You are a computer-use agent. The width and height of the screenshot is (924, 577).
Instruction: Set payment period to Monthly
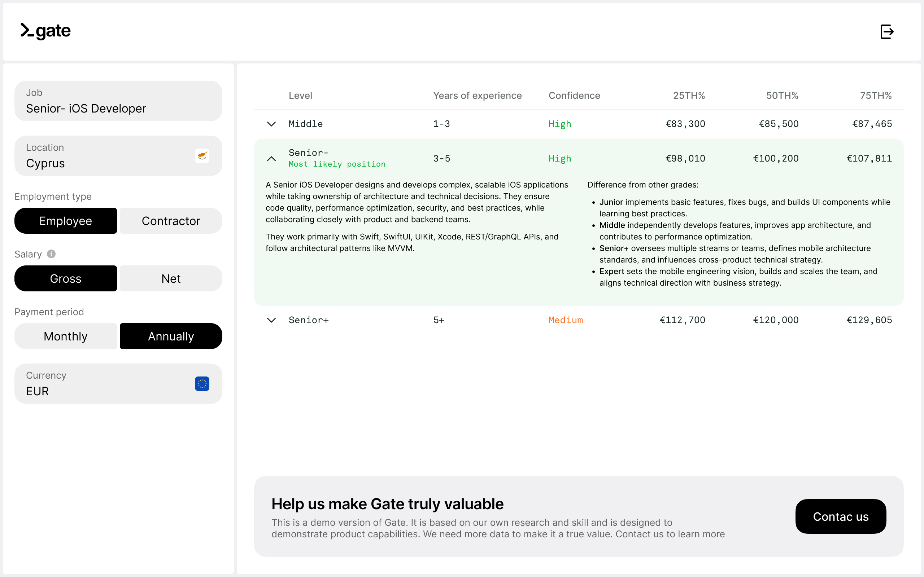66,336
